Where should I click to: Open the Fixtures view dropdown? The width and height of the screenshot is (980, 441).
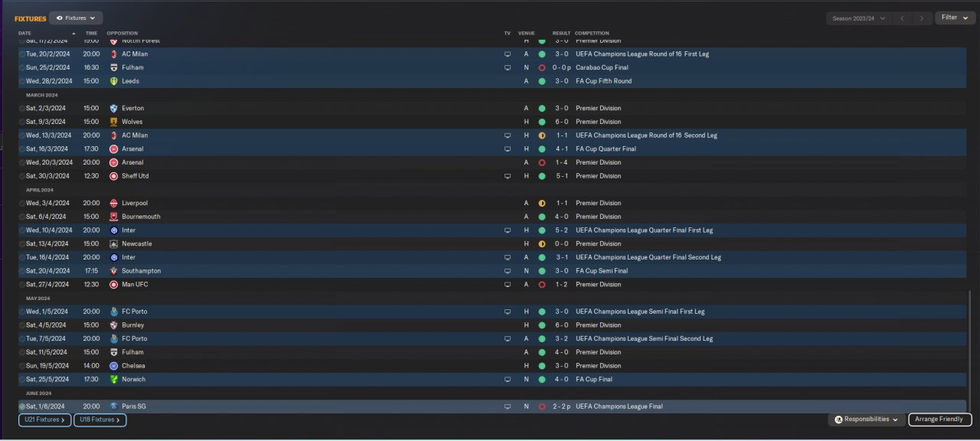(76, 18)
